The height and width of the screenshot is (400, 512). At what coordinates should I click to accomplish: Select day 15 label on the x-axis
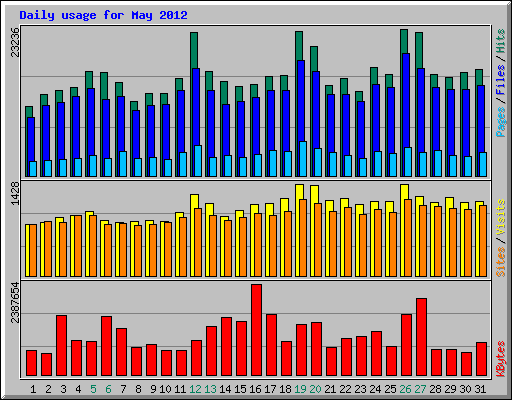[x=240, y=389]
